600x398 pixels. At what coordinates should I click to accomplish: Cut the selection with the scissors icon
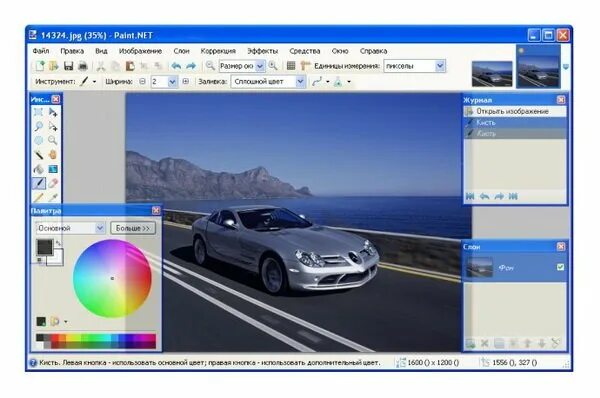point(101,66)
